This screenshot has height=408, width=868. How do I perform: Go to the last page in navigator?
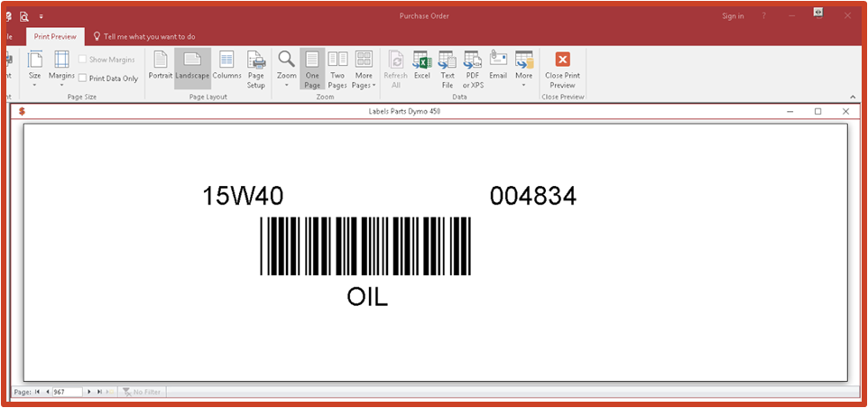[x=99, y=392]
